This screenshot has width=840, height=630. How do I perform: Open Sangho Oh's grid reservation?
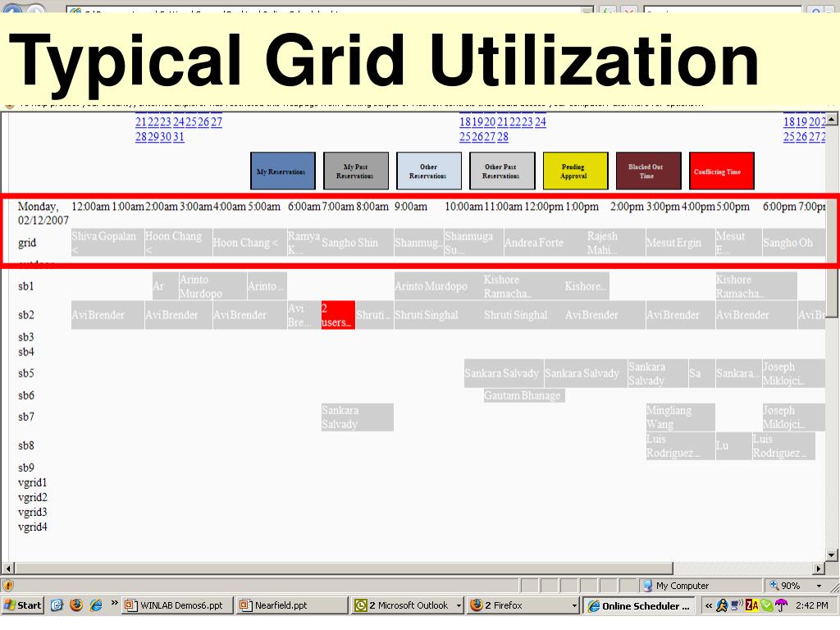(x=793, y=243)
